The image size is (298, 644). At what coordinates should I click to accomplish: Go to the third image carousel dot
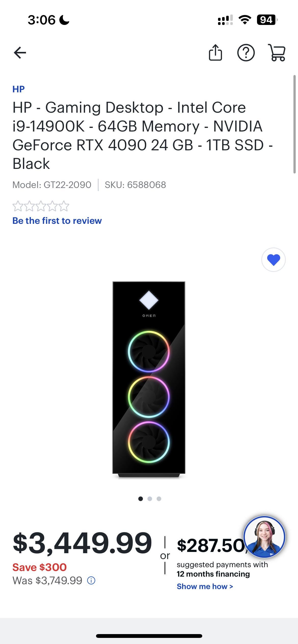point(159,499)
